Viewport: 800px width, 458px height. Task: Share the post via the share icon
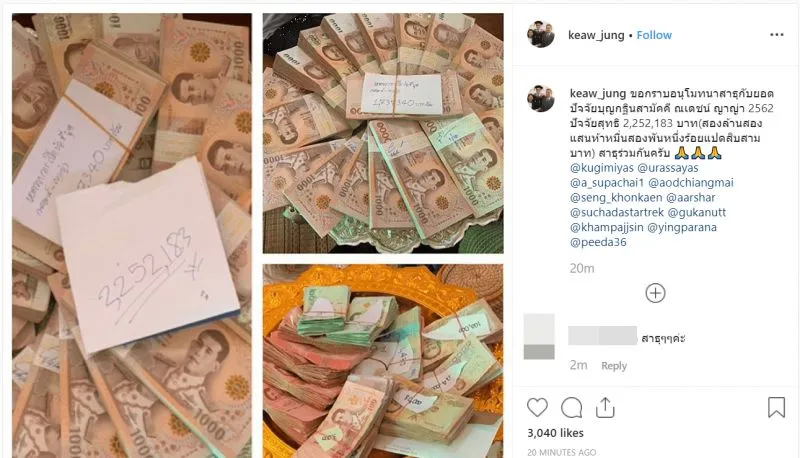tap(605, 408)
